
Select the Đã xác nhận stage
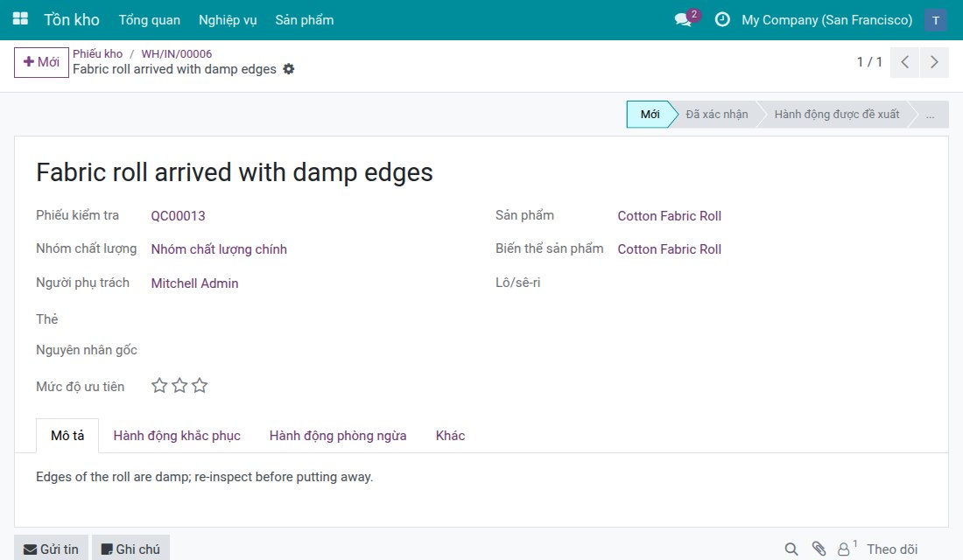tap(717, 115)
